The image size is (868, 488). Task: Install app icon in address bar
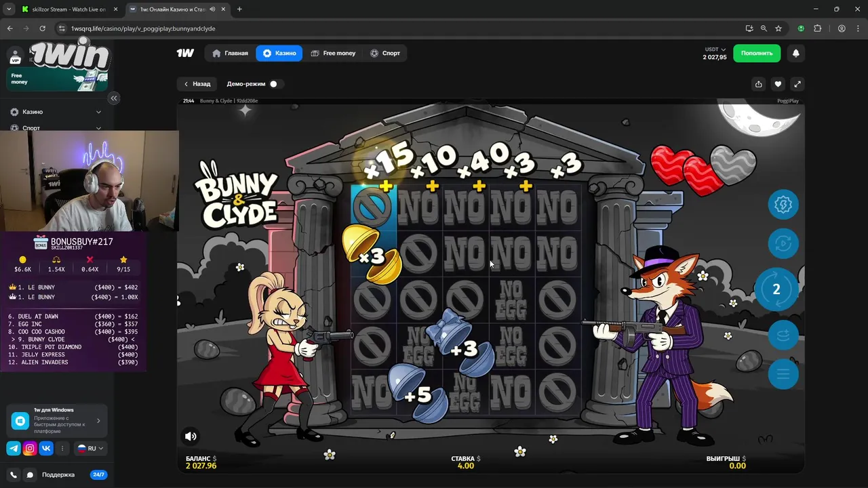[749, 28]
